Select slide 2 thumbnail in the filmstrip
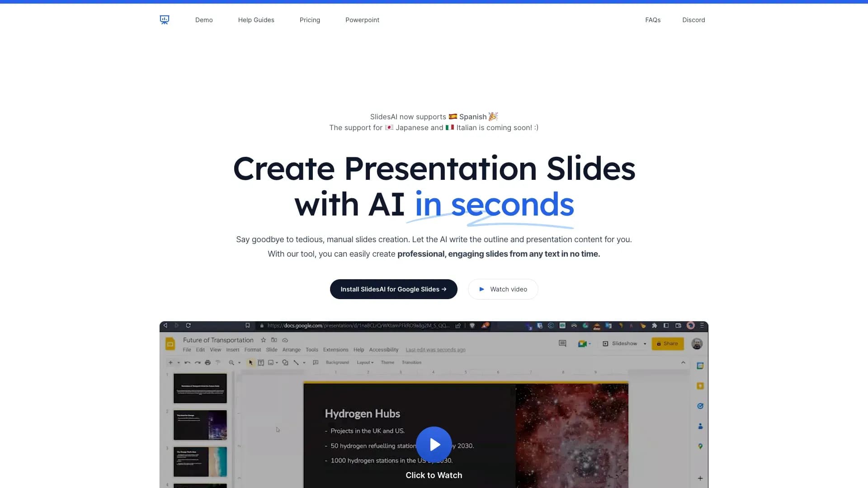Image resolution: width=868 pixels, height=488 pixels. click(x=200, y=425)
